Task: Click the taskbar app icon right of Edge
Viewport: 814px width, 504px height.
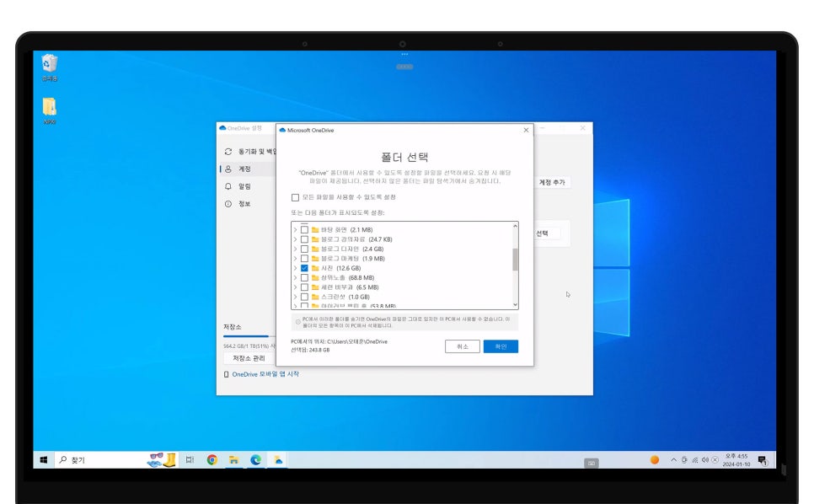Action: 278,460
